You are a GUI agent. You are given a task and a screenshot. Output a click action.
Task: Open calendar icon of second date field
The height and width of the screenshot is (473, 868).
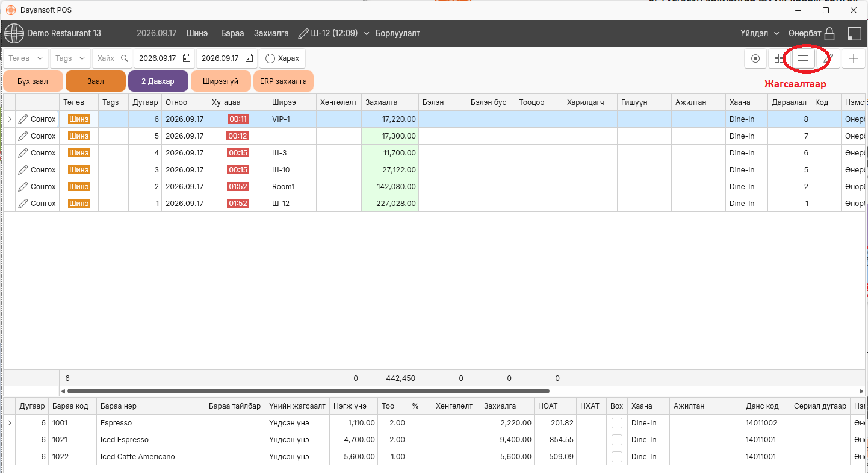[249, 58]
